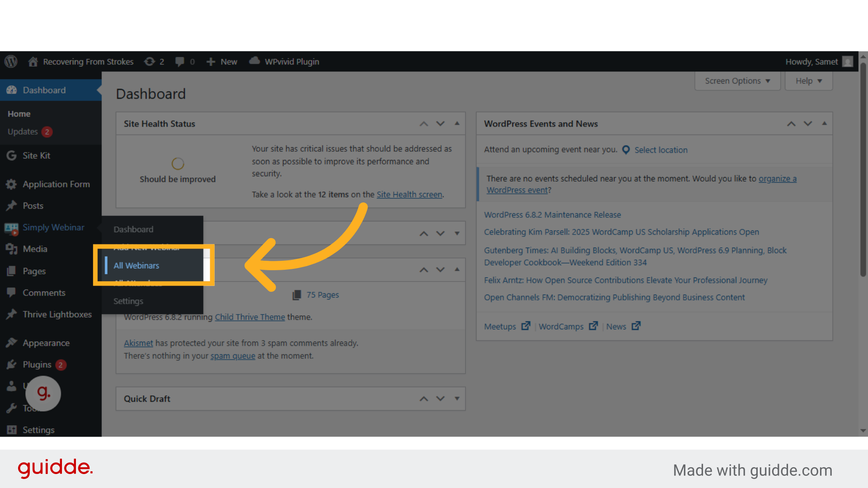This screenshot has height=488, width=868.
Task: Click the guidde g. floating badge
Action: (43, 393)
